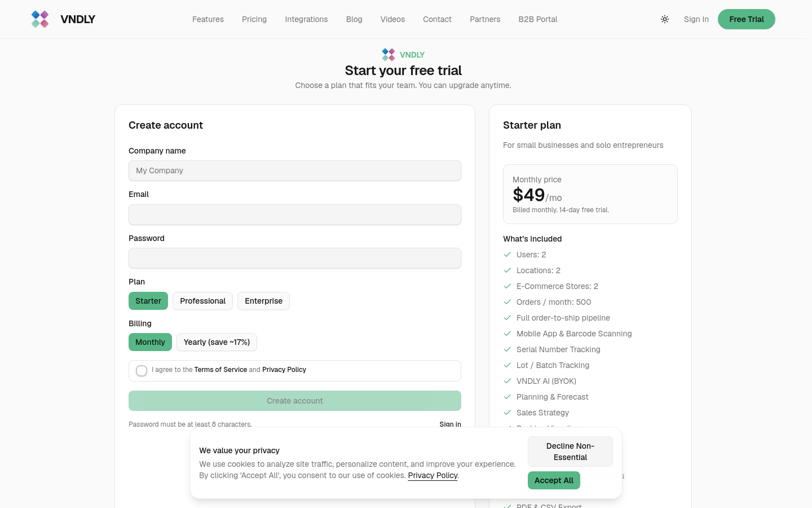
Task: Click the VNDLY brand name in header
Action: point(78,19)
